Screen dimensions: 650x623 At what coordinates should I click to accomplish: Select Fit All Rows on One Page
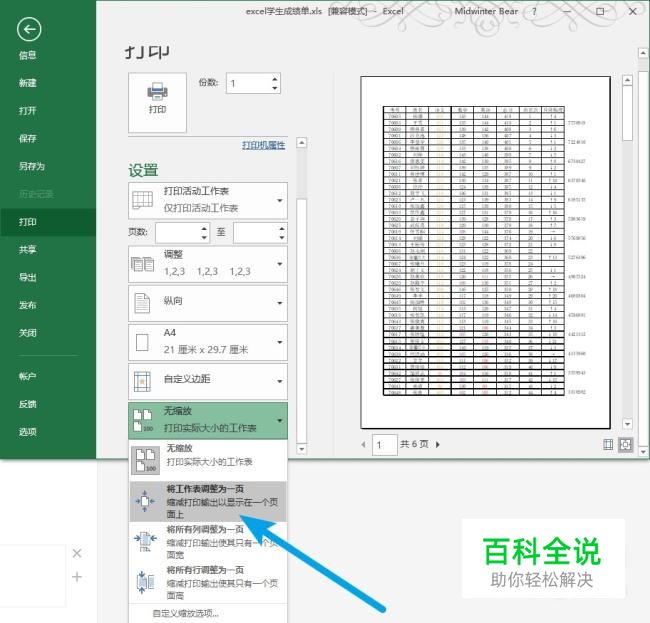pos(208,582)
